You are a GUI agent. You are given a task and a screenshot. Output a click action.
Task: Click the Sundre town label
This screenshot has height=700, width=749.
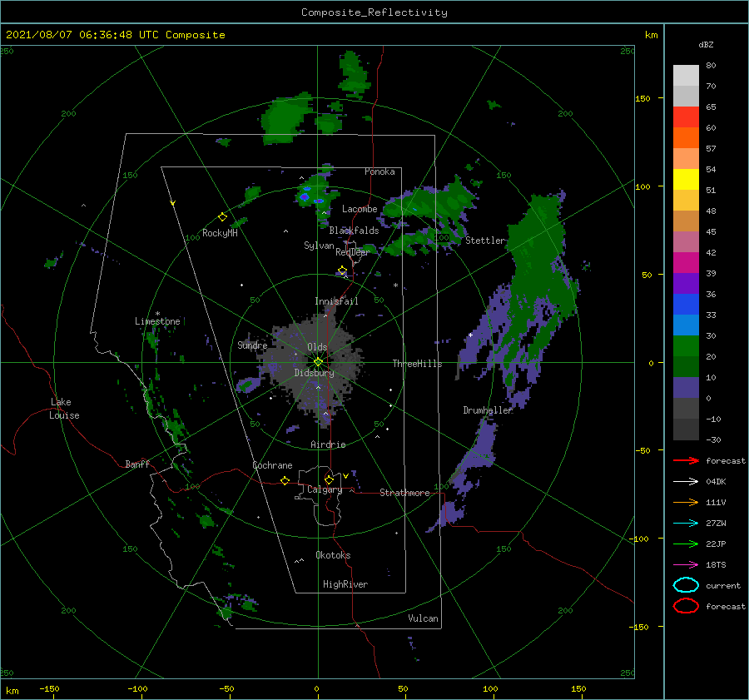[252, 345]
